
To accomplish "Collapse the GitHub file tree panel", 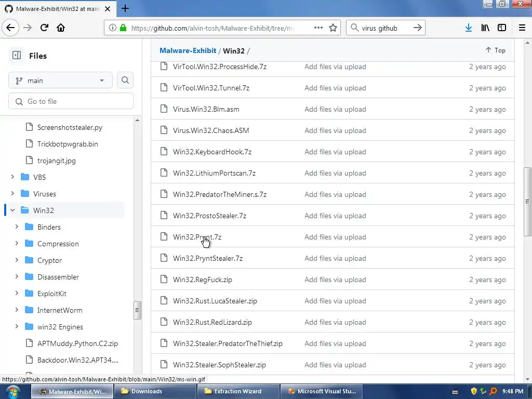I will tap(16, 55).
